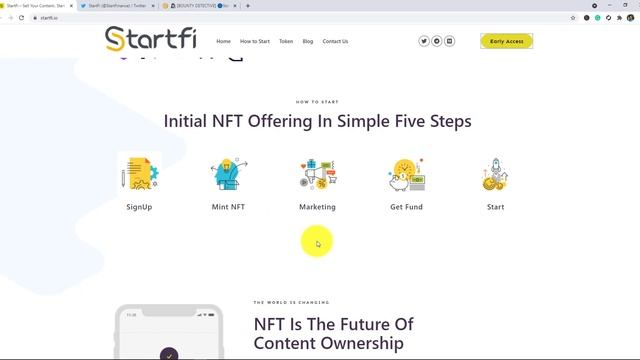Click the Get Fund label
The height and width of the screenshot is (360, 640).
click(407, 207)
